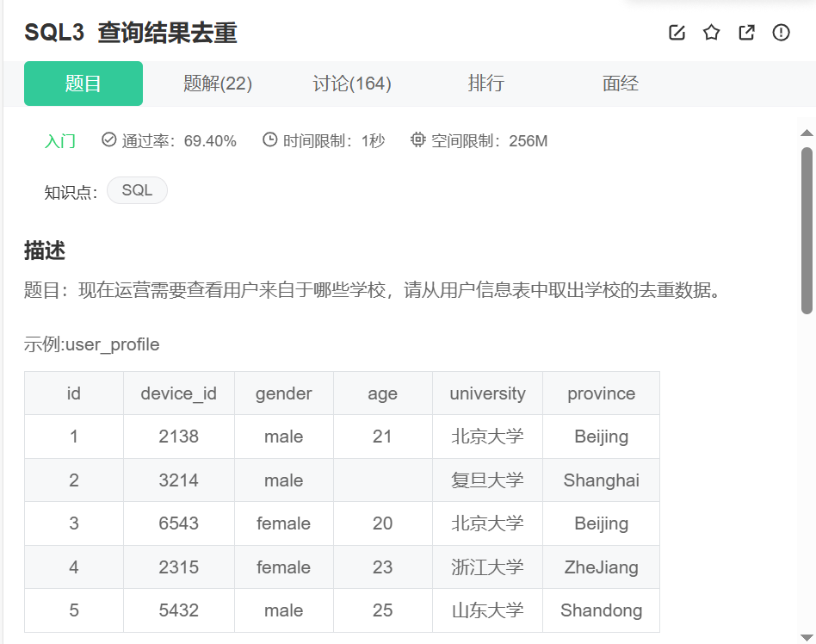
Task: Click the device_id column header
Action: (178, 393)
